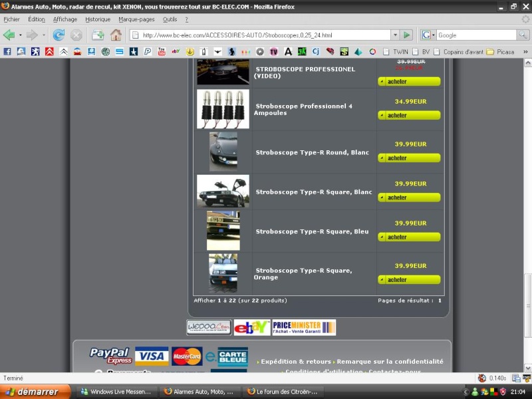Go to the Home page
The width and height of the screenshot is (532, 399).
[x=116, y=35]
